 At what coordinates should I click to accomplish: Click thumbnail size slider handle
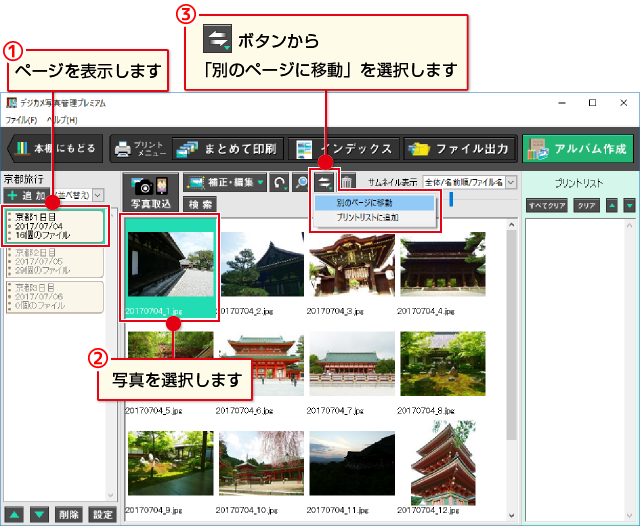[451, 199]
